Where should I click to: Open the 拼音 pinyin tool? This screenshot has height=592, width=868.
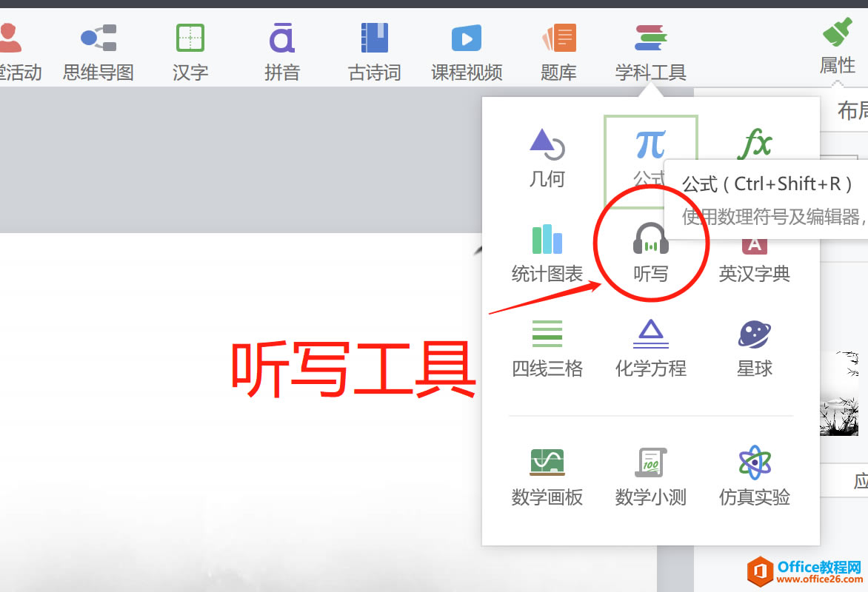281,53
